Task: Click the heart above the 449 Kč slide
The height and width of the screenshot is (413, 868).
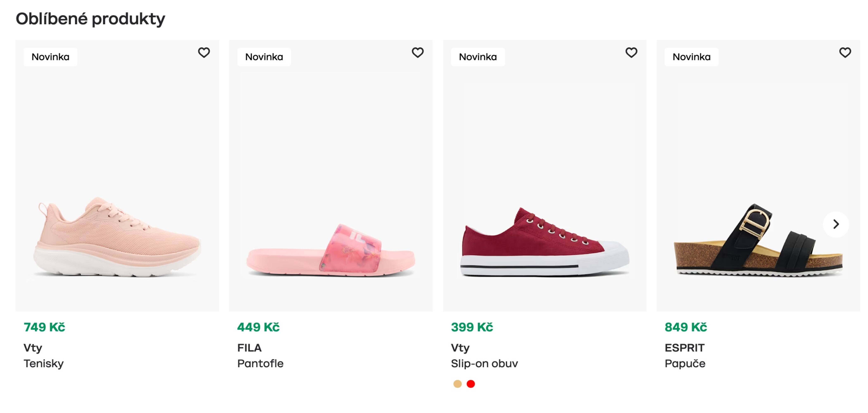Action: click(x=418, y=52)
